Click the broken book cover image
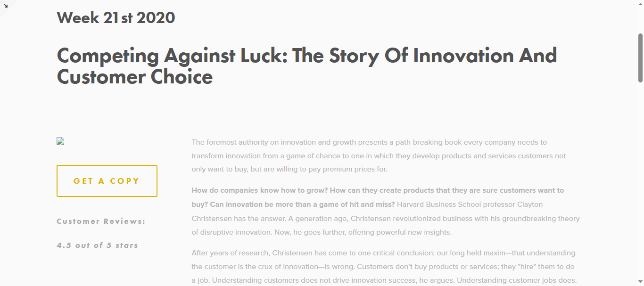The image size is (644, 286). tap(60, 141)
